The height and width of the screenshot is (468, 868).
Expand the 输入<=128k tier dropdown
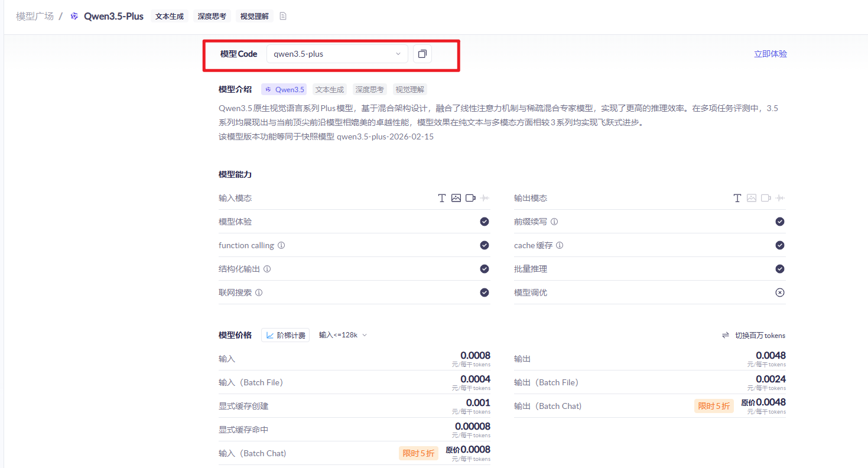click(343, 335)
